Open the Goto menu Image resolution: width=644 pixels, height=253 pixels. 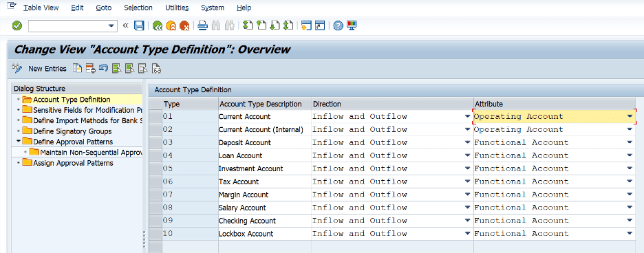pyautogui.click(x=103, y=8)
